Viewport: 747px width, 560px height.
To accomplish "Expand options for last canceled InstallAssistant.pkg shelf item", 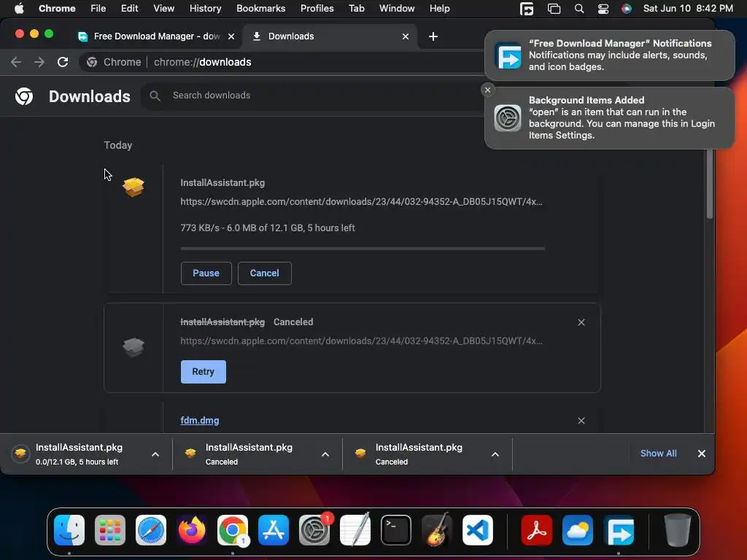I will (x=495, y=454).
